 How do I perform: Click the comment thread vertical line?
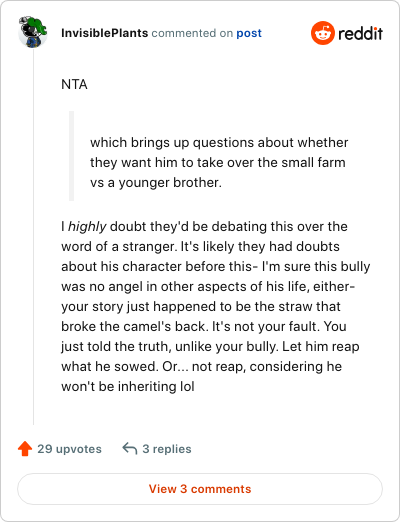[x=33, y=237]
